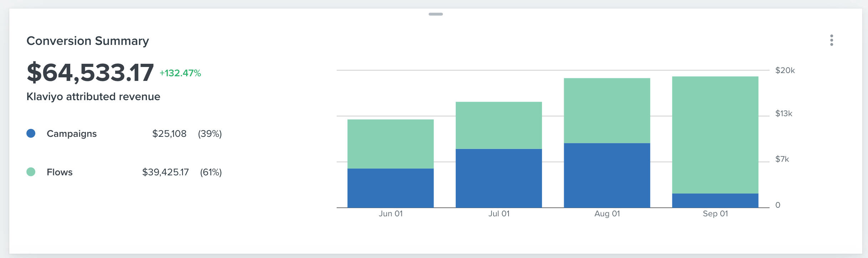
Task: Click the Conversion Summary title
Action: click(x=88, y=41)
